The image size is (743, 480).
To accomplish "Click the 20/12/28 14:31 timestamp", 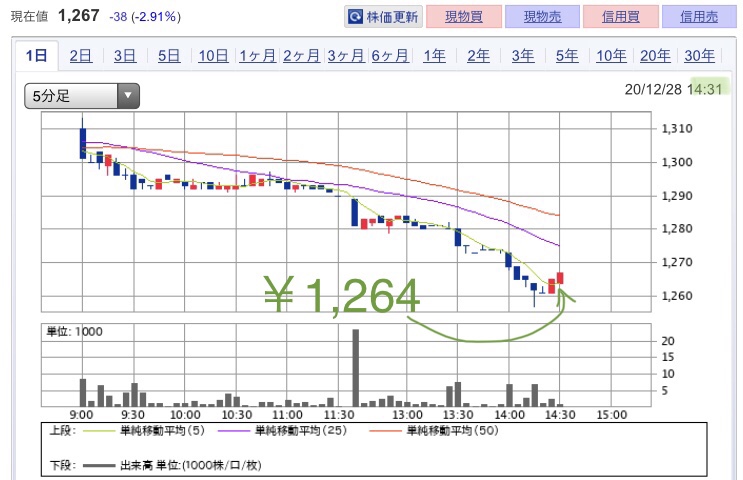I will point(673,89).
